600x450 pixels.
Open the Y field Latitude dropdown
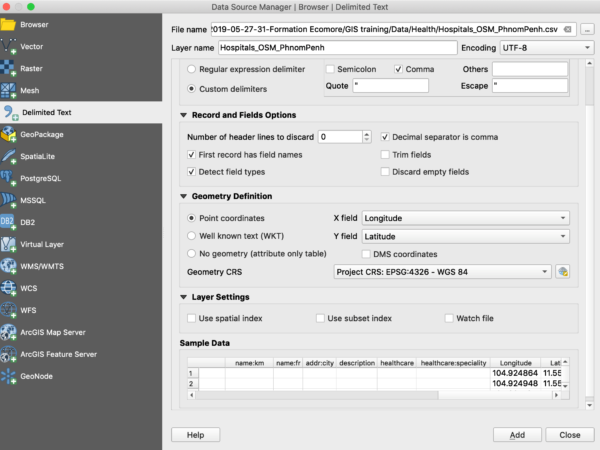[x=466, y=236]
